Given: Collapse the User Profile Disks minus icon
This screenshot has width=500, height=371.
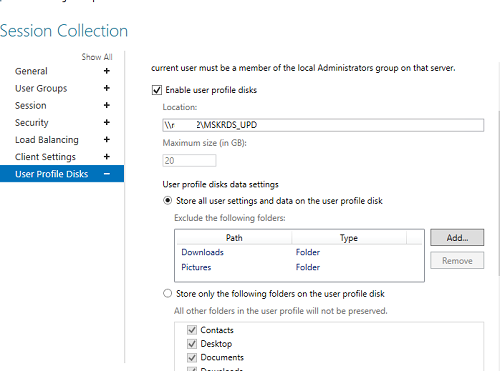Looking at the screenshot, I should pos(107,174).
